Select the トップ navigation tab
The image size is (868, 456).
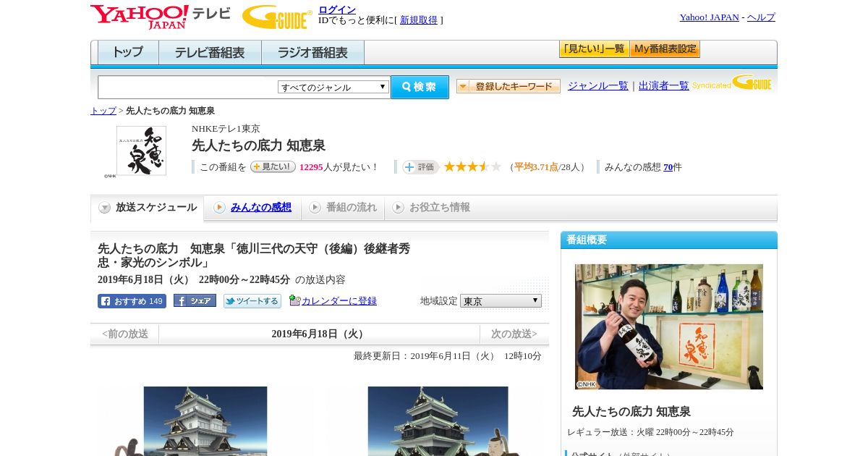point(128,53)
